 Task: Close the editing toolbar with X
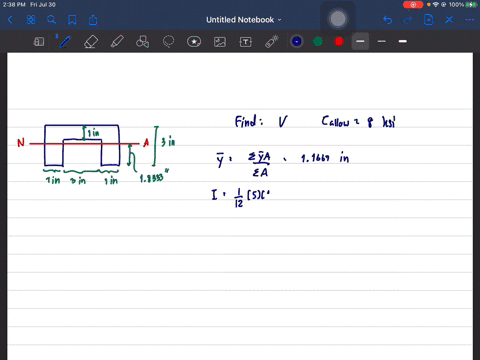point(449,20)
